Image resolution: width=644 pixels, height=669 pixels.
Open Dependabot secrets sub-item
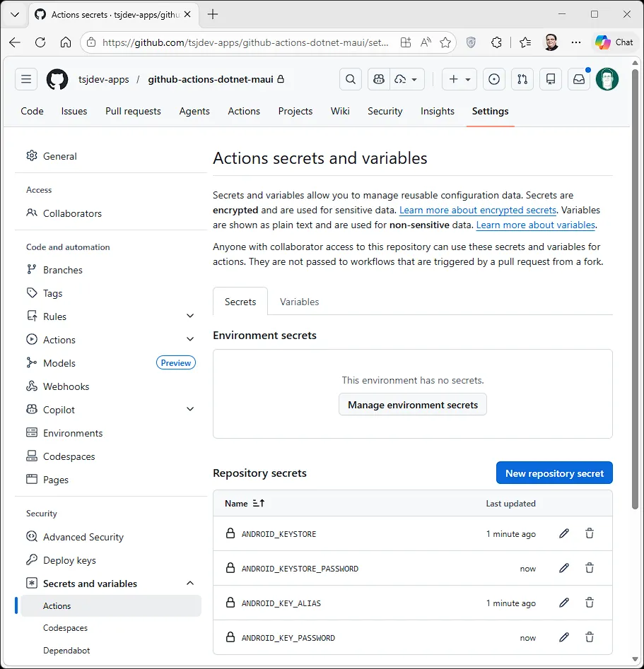point(110,650)
